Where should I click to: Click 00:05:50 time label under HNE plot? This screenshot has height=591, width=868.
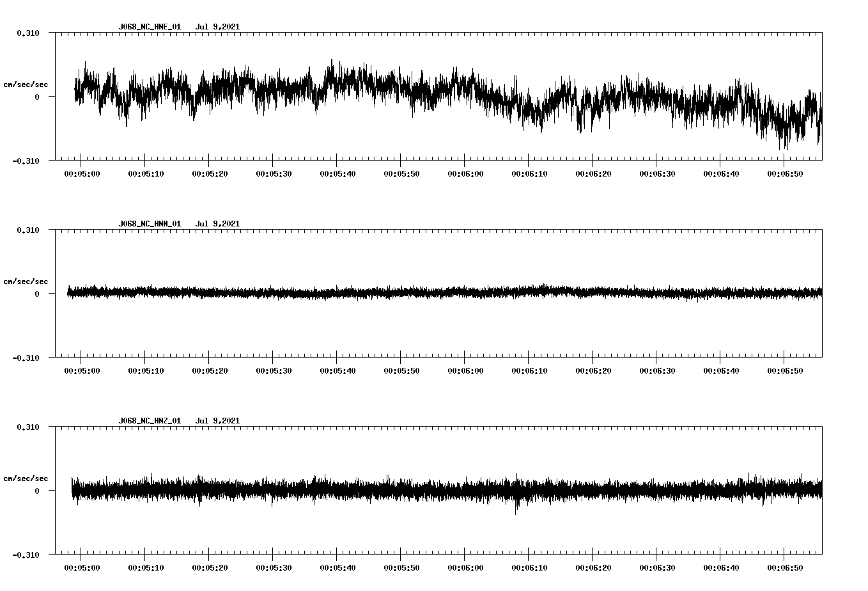coord(401,174)
